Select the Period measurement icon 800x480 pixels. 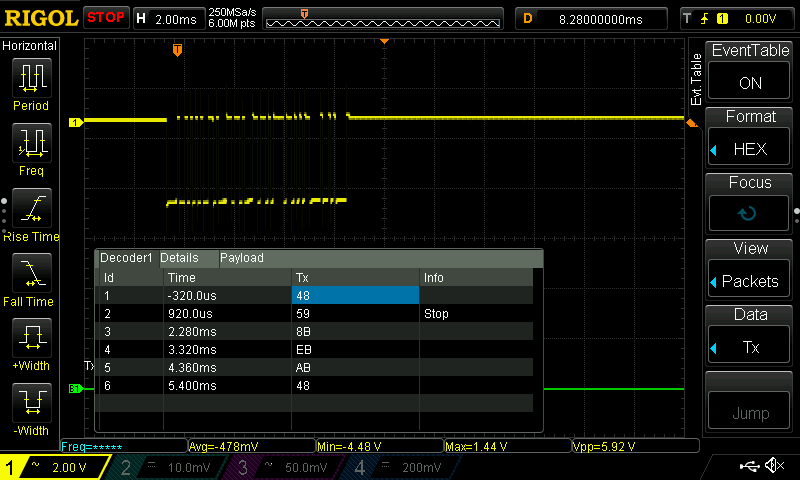[30, 78]
